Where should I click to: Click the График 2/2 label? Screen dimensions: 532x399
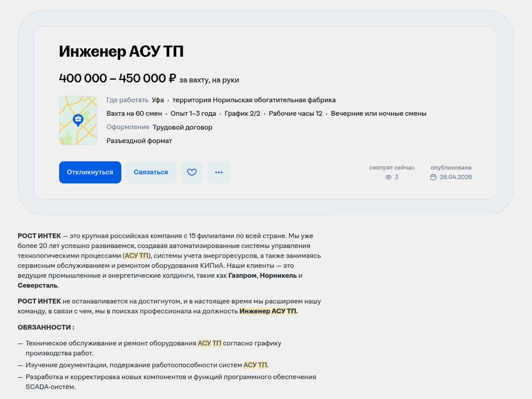click(242, 114)
